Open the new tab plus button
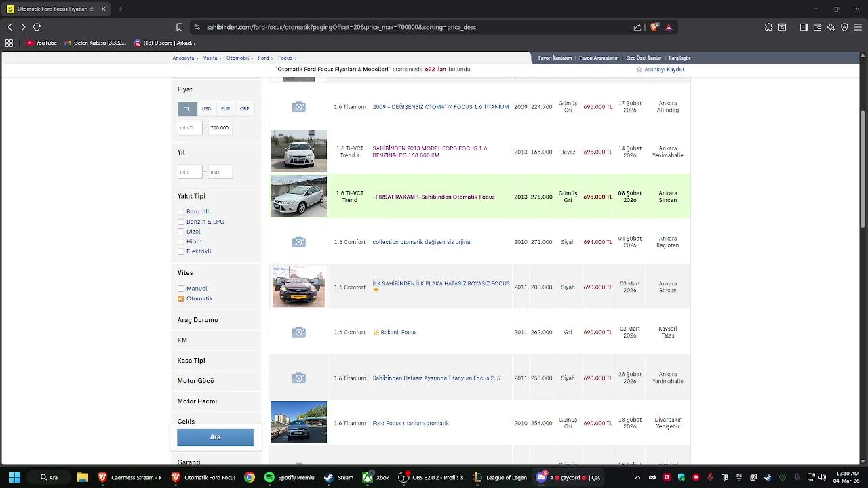 (x=120, y=9)
